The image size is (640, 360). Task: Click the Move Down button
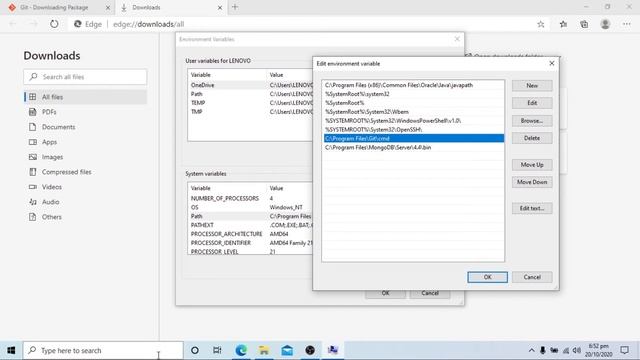point(532,182)
